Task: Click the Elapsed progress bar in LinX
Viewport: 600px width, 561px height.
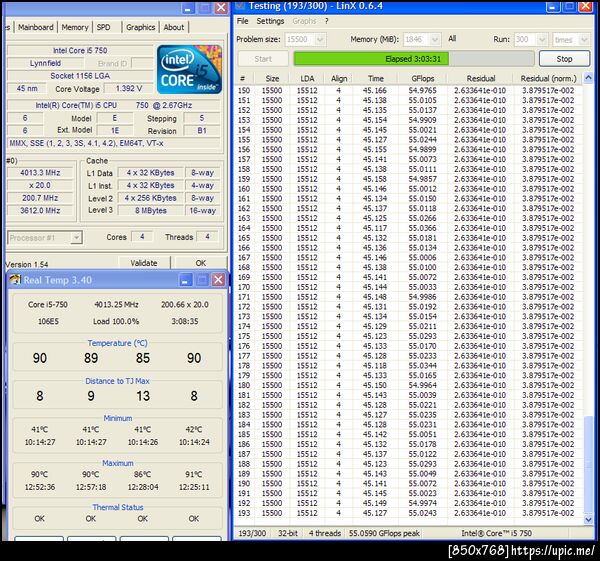Action: click(414, 59)
